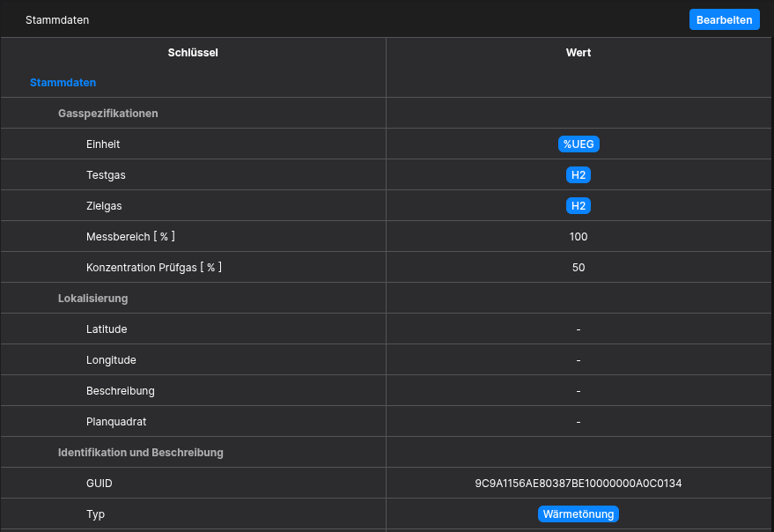Click the H2 badge for Testgas

pos(579,175)
